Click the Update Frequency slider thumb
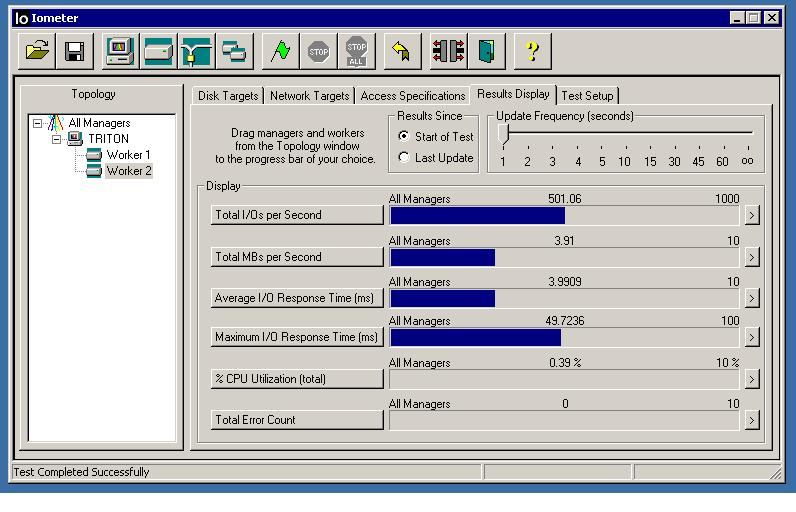Screen dimensions: 796x512 pos(503,134)
